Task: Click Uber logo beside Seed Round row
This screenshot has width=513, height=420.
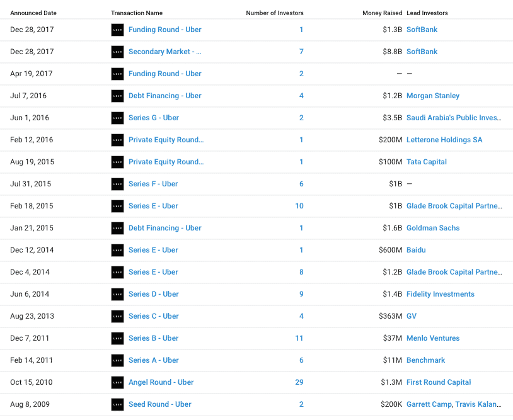Action: tap(117, 405)
